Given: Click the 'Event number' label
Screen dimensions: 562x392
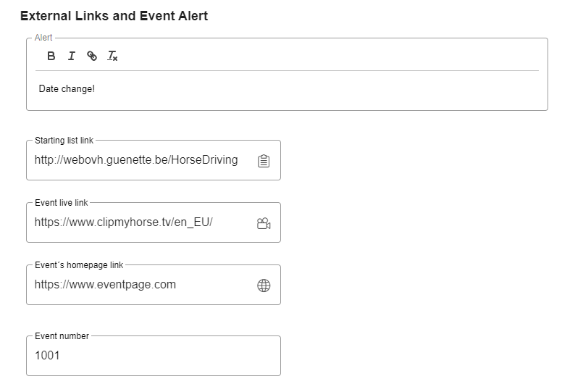Looking at the screenshot, I should (x=62, y=336).
